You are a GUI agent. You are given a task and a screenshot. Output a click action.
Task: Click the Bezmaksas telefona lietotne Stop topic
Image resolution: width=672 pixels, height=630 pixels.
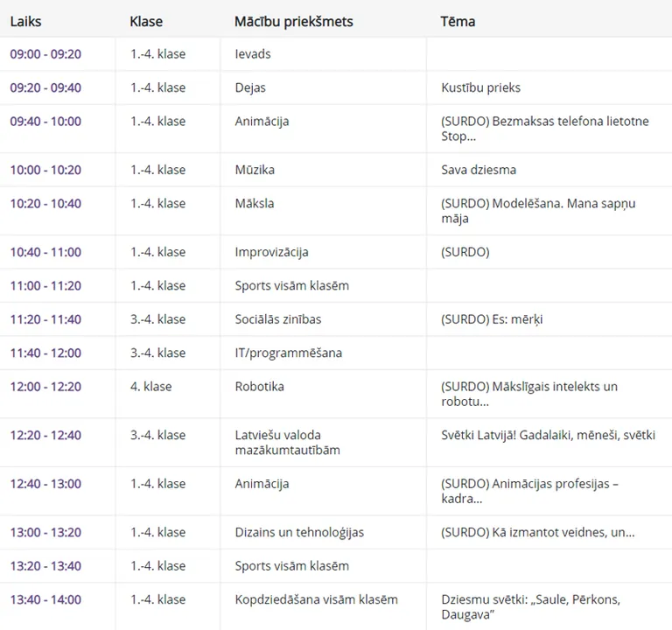(x=545, y=129)
